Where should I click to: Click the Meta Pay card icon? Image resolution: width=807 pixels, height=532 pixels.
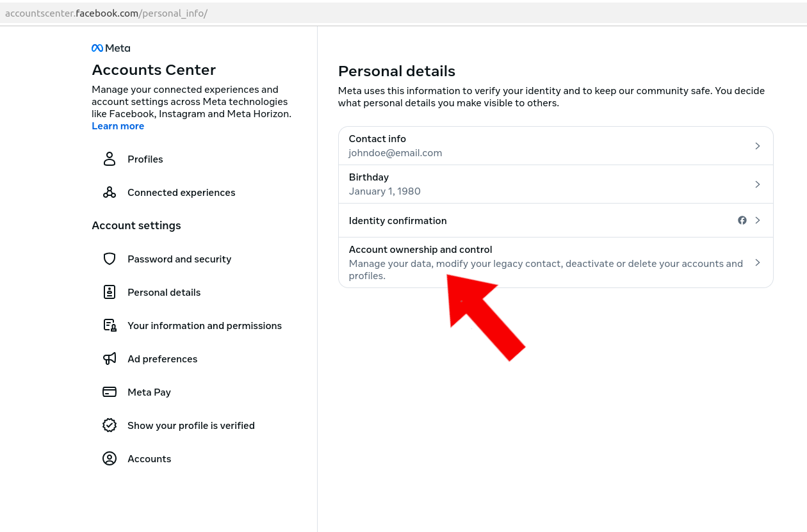click(x=110, y=392)
